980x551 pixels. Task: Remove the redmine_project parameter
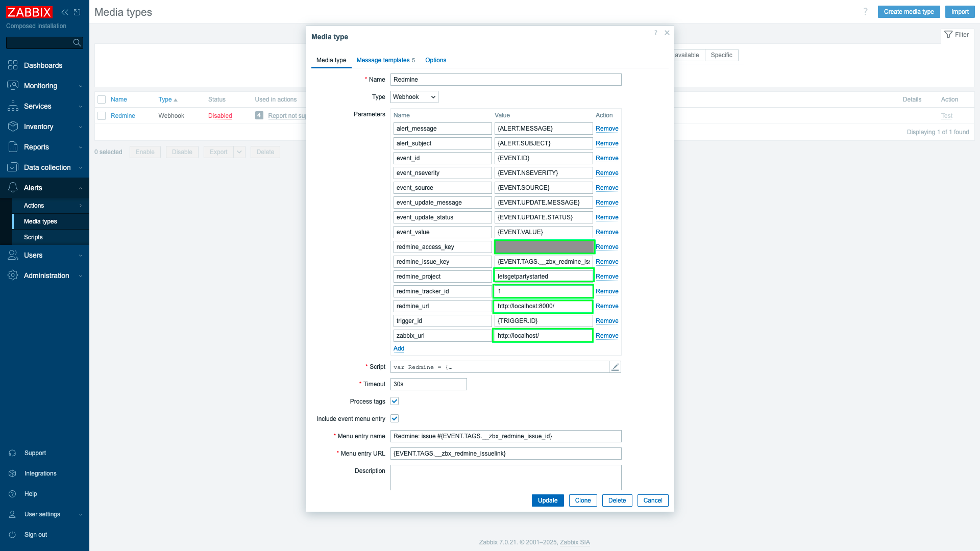tap(607, 277)
